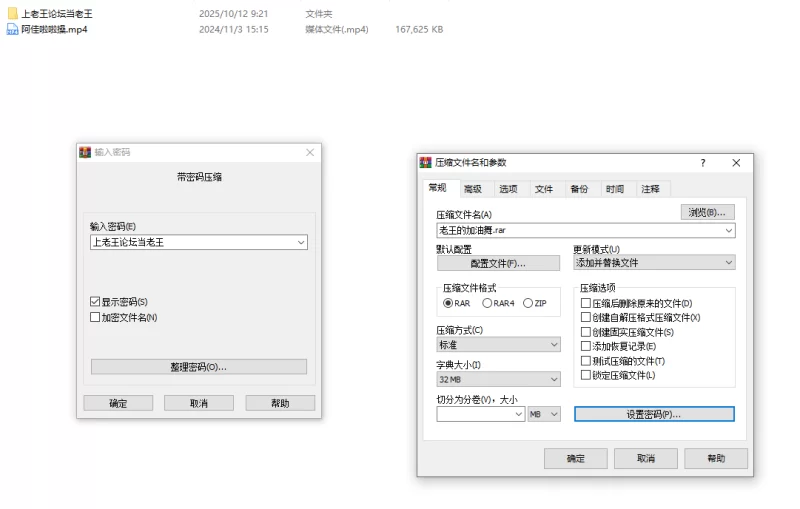800x509 pixels.
Task: Click WinRAR icon in 输入密码 title bar
Action: click(x=85, y=152)
